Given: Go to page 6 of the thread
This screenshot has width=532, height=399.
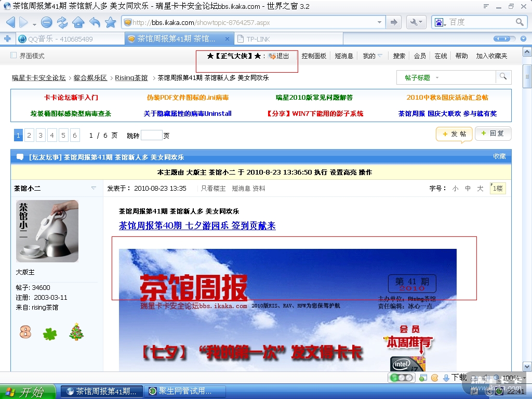Looking at the screenshot, I should click(x=75, y=135).
